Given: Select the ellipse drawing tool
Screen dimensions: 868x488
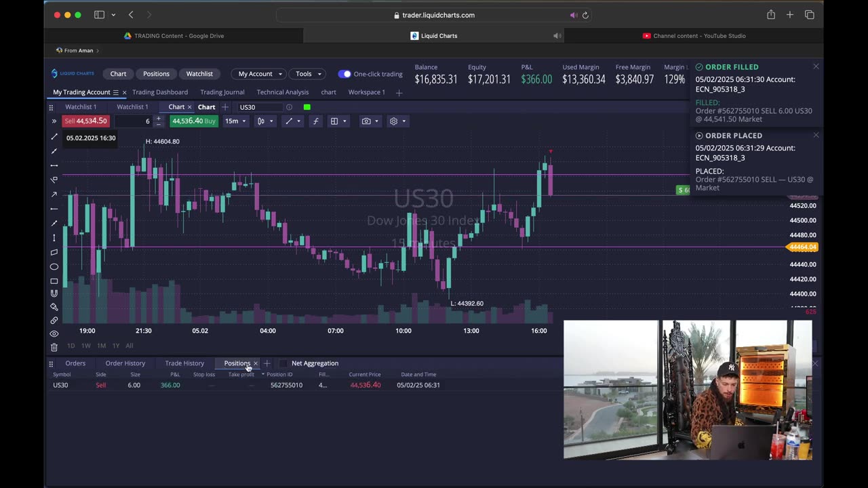Looking at the screenshot, I should coord(54,266).
